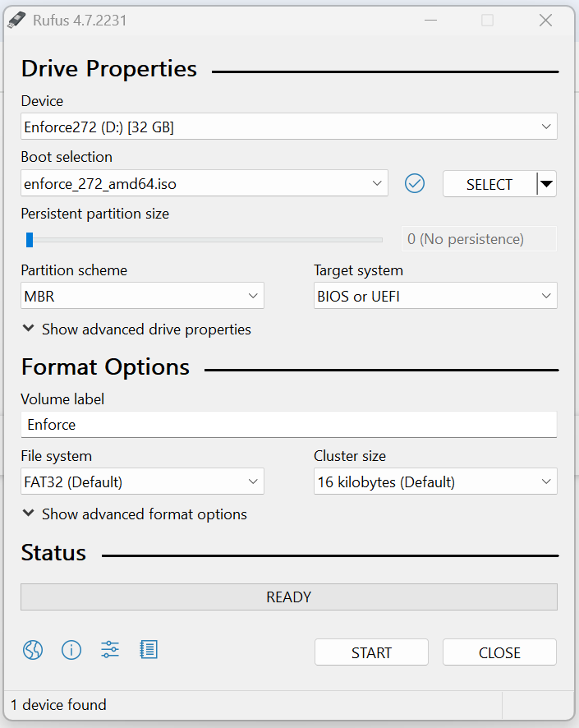Click the SELECT button
This screenshot has height=728, width=579.
click(x=489, y=184)
